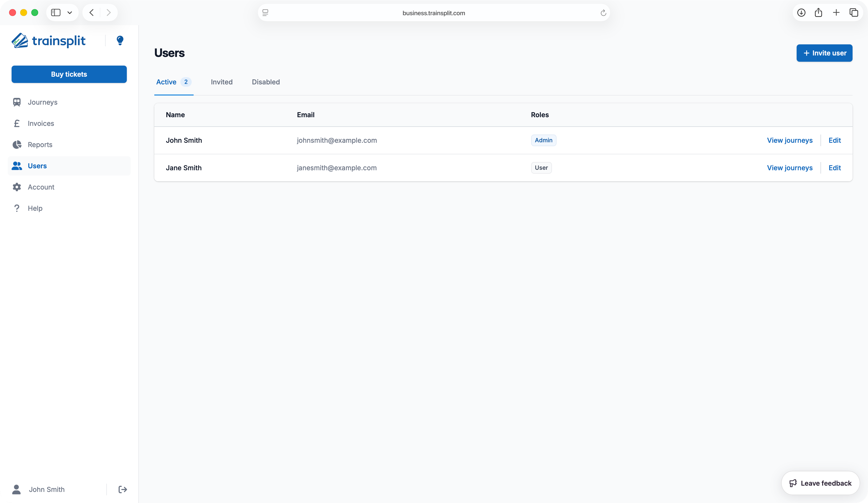The height and width of the screenshot is (503, 868).
Task: Click the Leave feedback button
Action: [820, 483]
